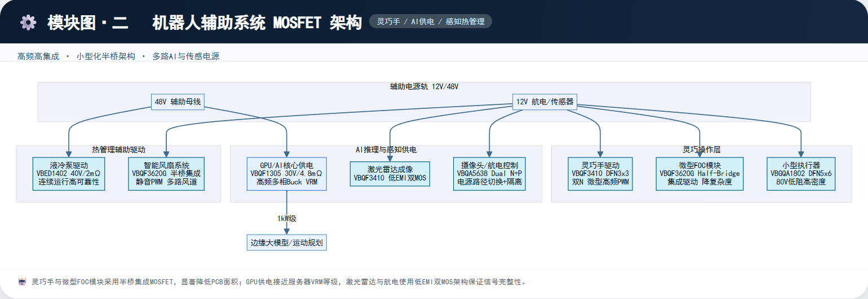This screenshot has width=868, height=299.
Task: Select the 热管理辅助驱动 group title
Action: (119, 149)
